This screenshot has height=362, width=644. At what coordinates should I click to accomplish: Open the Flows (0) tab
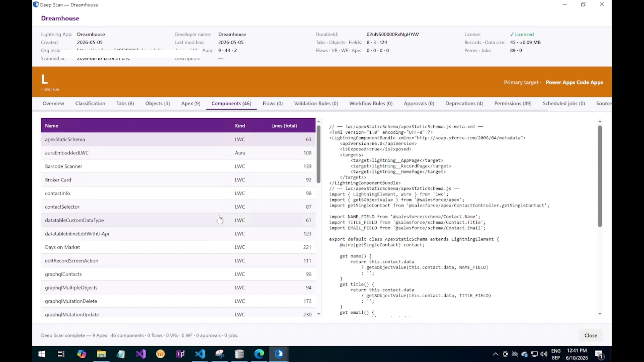(x=272, y=103)
